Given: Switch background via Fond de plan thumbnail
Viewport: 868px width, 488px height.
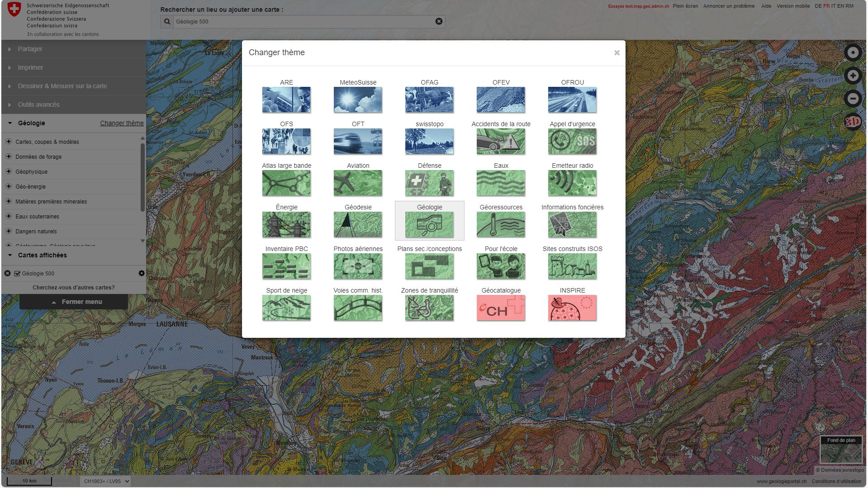Looking at the screenshot, I should [841, 450].
